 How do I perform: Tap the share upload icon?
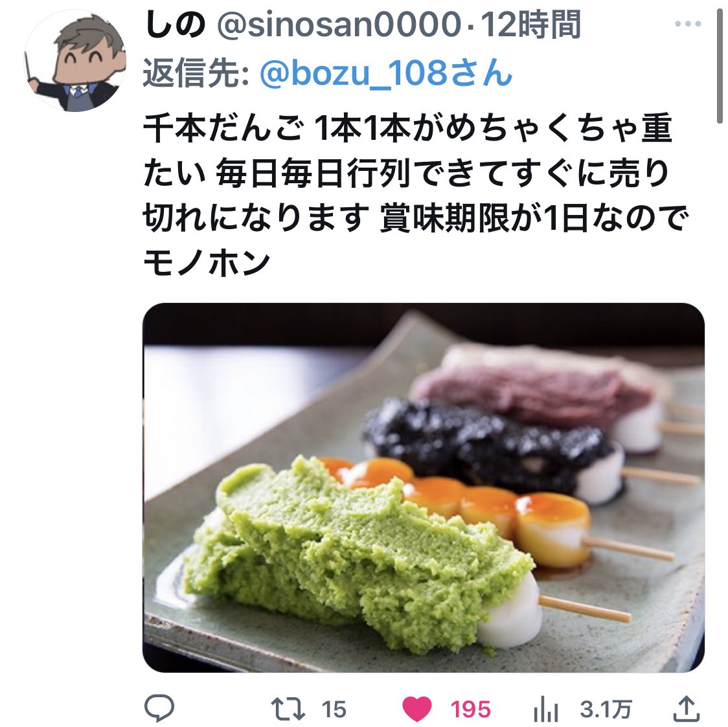(x=686, y=708)
